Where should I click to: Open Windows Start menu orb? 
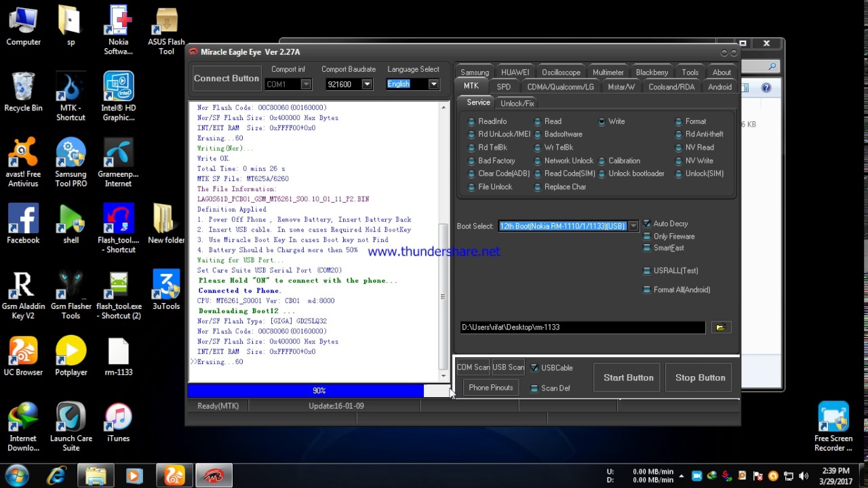(x=16, y=476)
